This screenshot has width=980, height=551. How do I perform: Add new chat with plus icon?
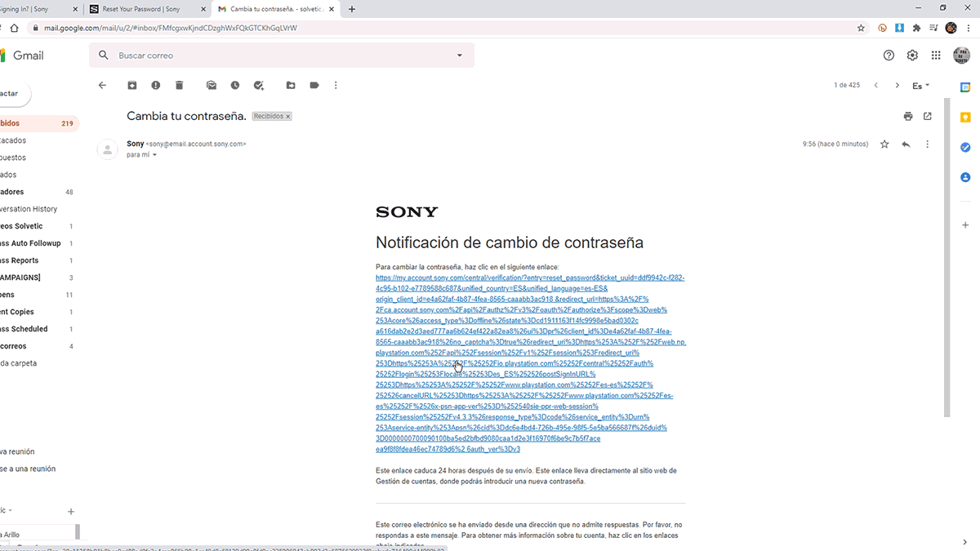point(71,512)
